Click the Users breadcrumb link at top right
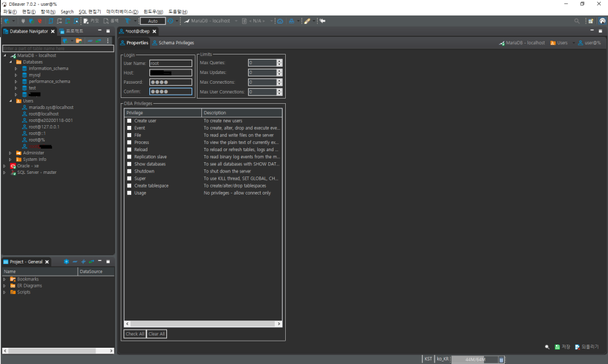 click(x=559, y=43)
